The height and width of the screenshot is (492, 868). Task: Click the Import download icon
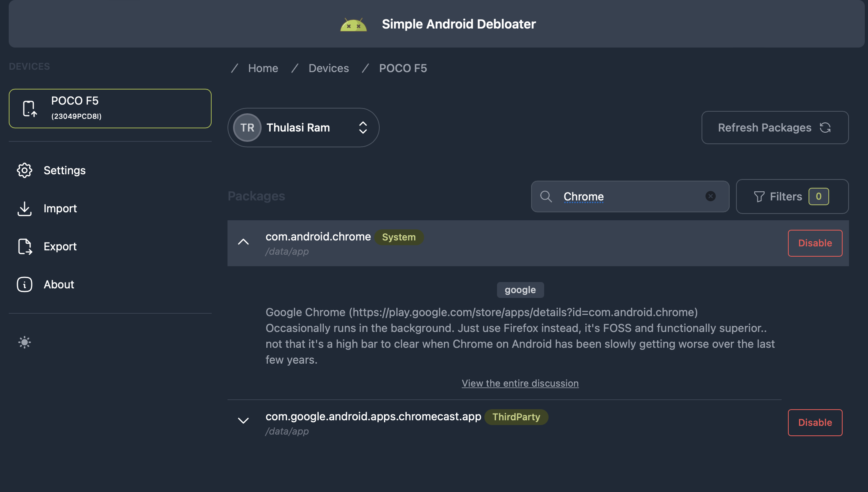point(25,208)
